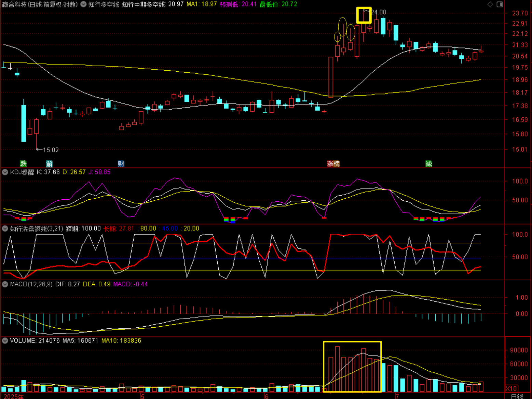This screenshot has width=532, height=399.
Task: Click the MA1: 18.97 readout
Action: click(x=202, y=4)
